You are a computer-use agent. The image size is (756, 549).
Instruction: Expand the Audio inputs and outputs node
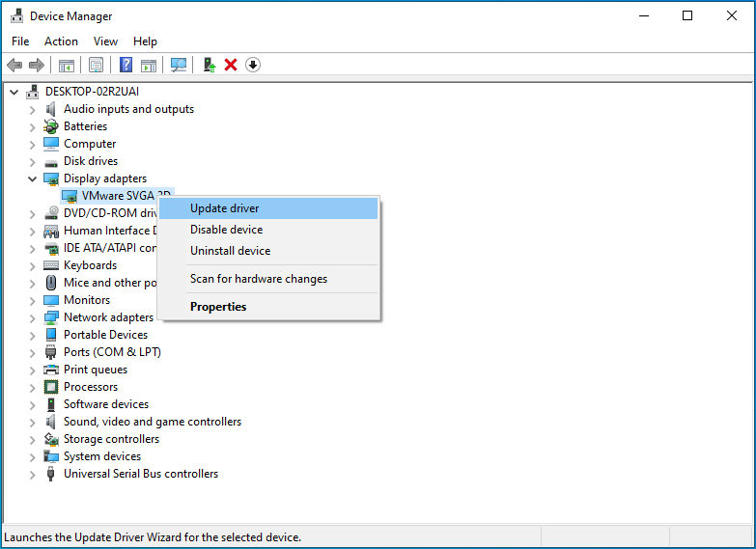[32, 109]
